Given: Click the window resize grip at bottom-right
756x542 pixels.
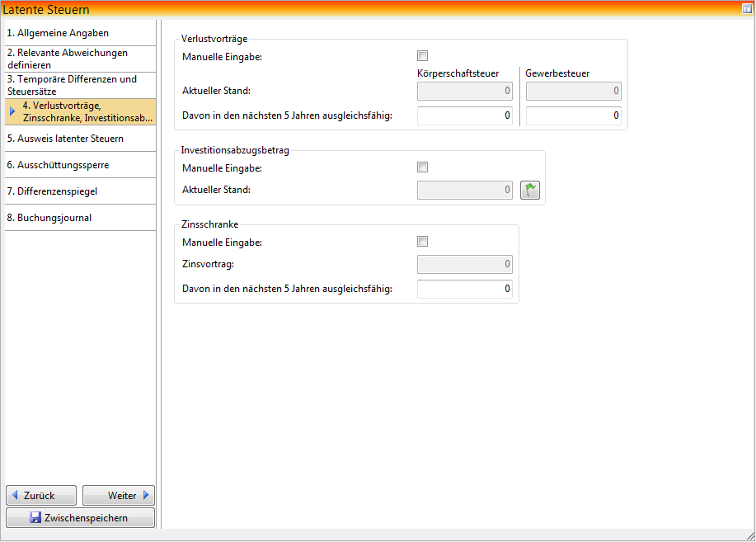Looking at the screenshot, I should click(x=749, y=535).
